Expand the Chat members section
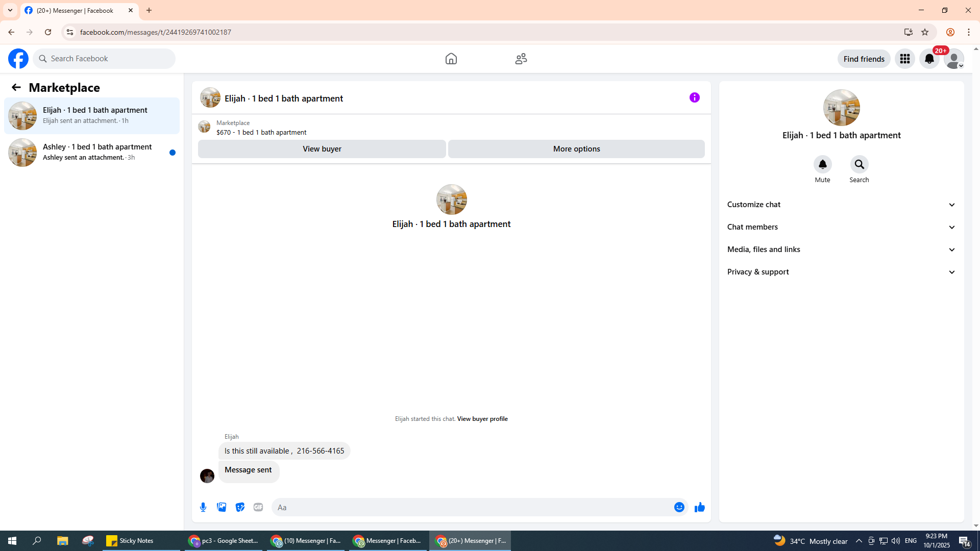 (x=841, y=227)
